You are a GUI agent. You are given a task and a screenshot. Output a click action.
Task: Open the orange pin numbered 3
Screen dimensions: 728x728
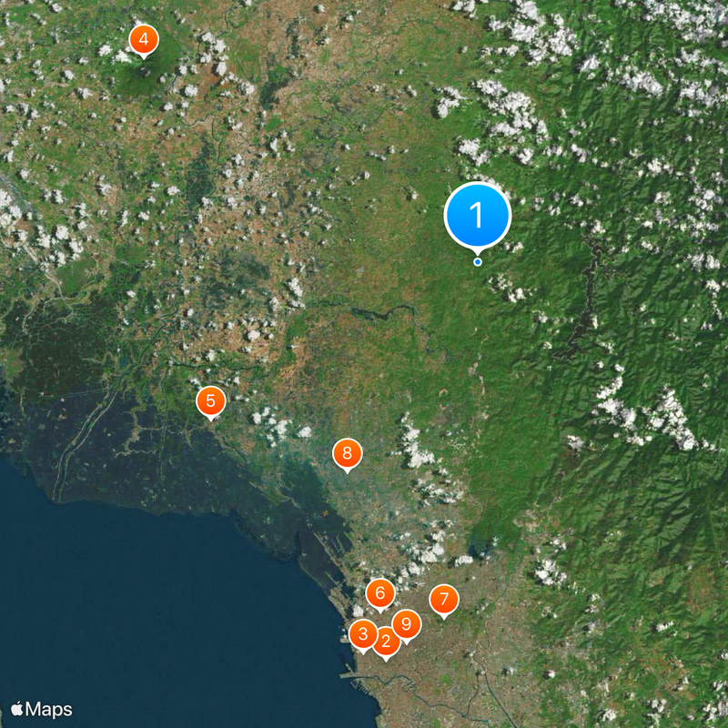[363, 634]
